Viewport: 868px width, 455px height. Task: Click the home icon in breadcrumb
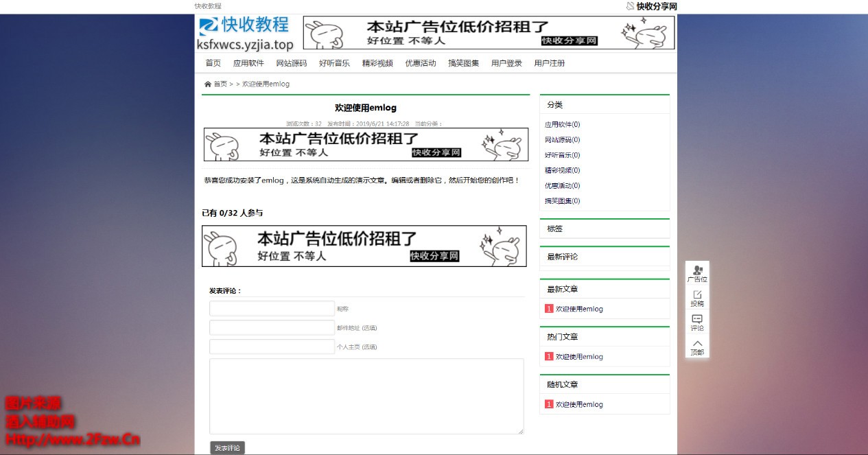click(x=208, y=84)
